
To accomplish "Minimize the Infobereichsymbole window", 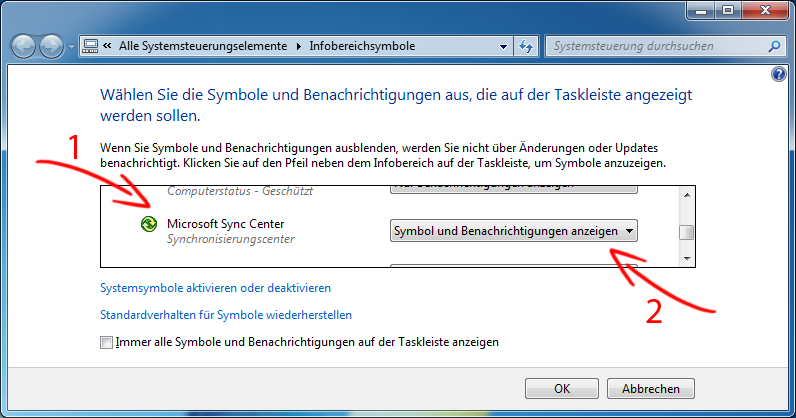I will click(x=701, y=10).
